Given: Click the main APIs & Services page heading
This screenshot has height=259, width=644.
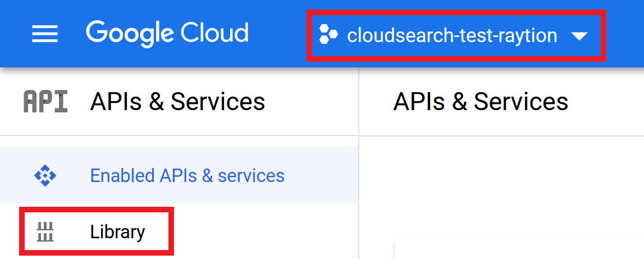Looking at the screenshot, I should 481,102.
